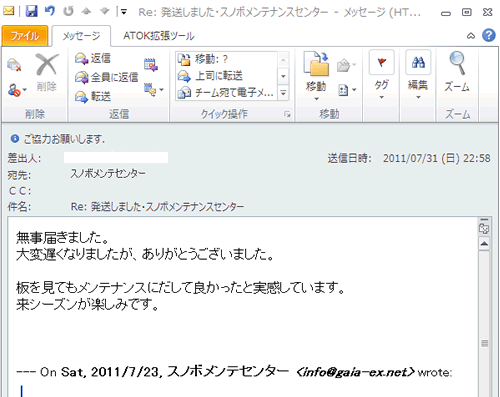Click the Redo arrow icon
Viewport: 500px width, 397px height.
[69, 11]
